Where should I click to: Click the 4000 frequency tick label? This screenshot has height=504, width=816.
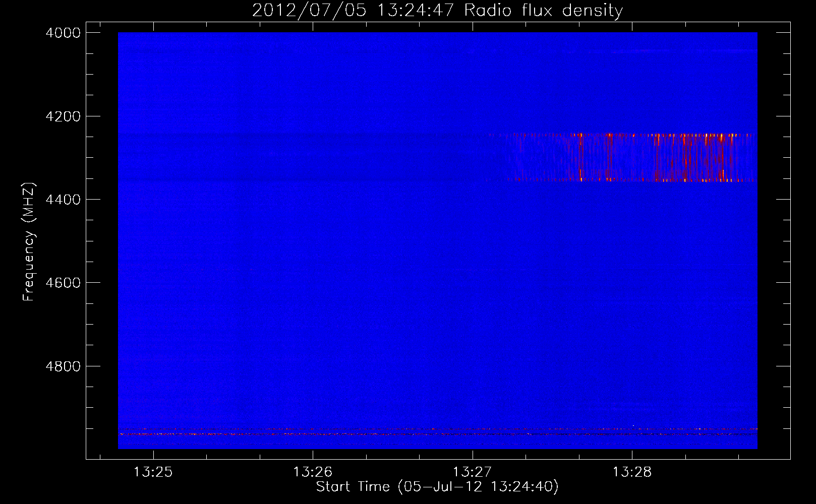[x=63, y=33]
